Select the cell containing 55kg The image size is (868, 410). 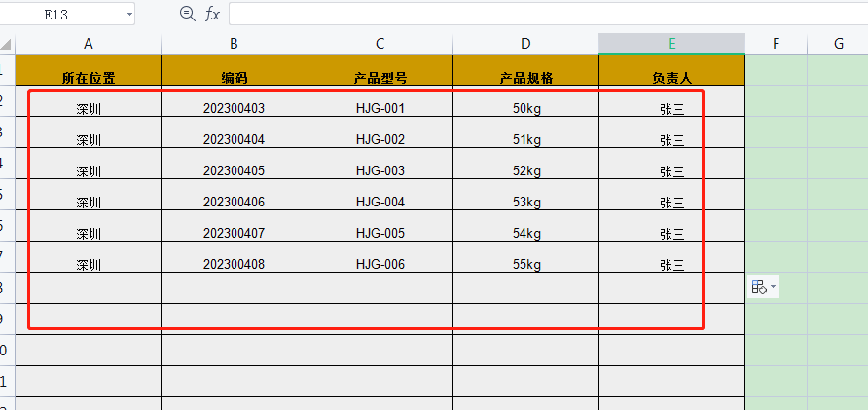(525, 264)
